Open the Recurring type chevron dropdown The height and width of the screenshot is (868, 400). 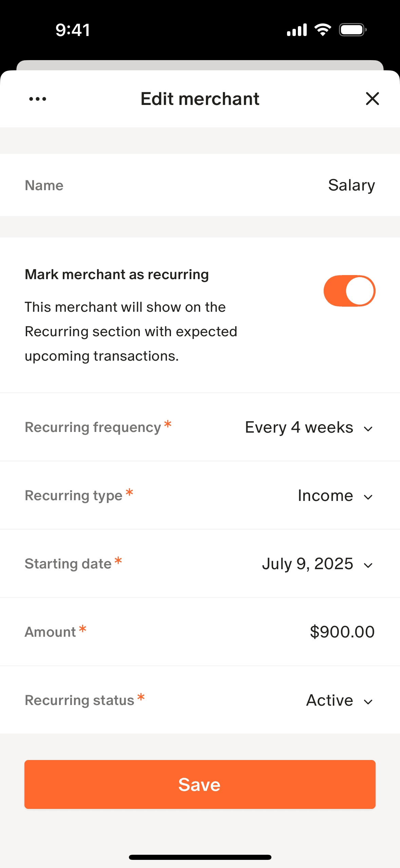pos(368,497)
